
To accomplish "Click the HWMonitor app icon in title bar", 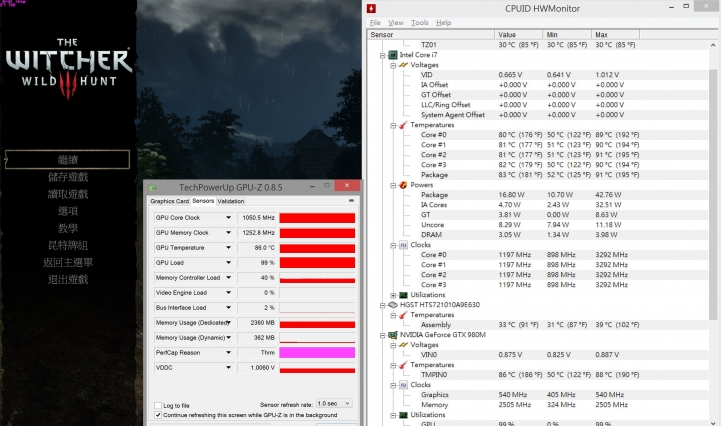I will (371, 8).
